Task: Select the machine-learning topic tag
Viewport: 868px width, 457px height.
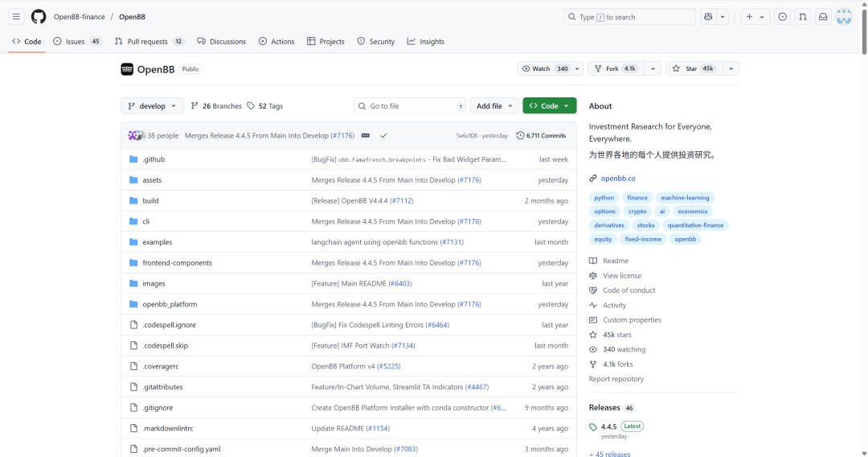Action: 685,198
